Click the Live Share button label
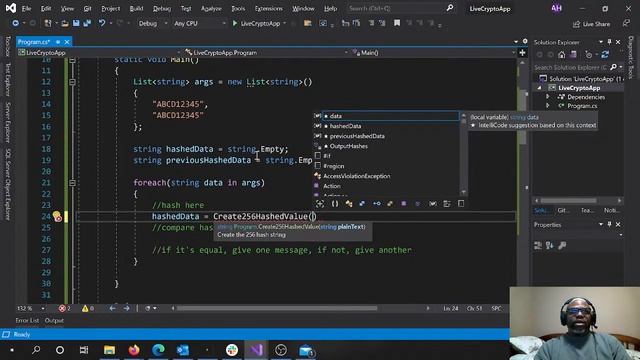The image size is (640, 360). (596, 24)
